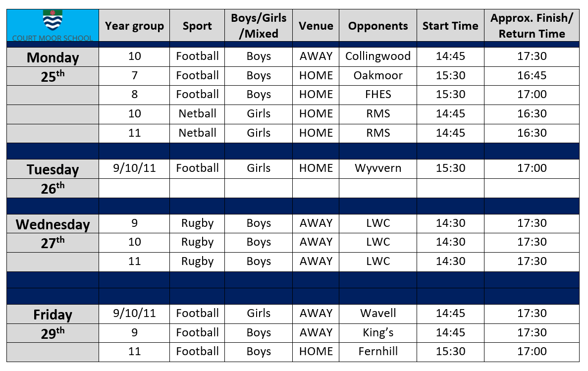The width and height of the screenshot is (588, 371).
Task: Select the King's opponents cell
Action: 377,333
